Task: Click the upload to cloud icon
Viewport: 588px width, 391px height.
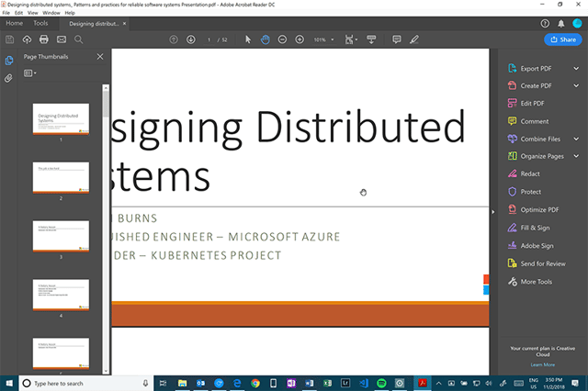Action: (x=27, y=39)
